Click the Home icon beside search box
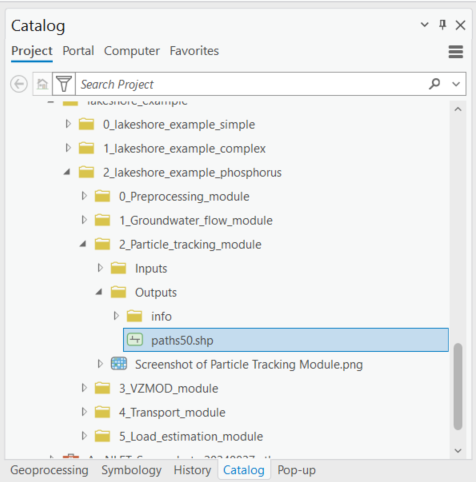Viewport: 476px width, 482px height. point(42,84)
